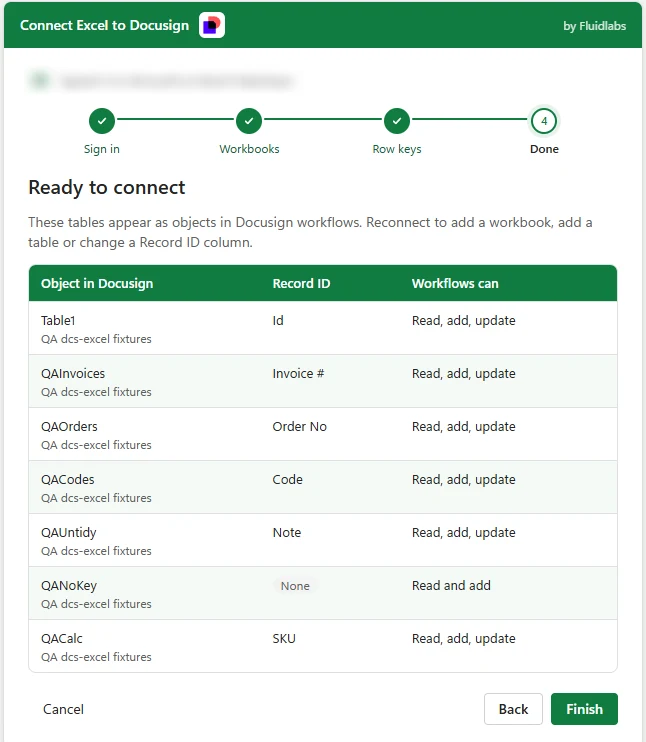Click the 'Order No' record ID cell

(300, 426)
